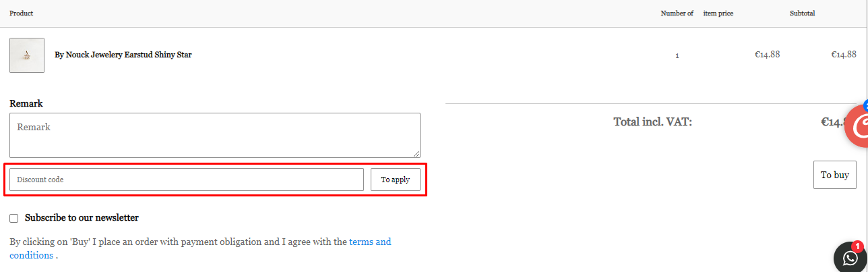Click the Product column header
The height and width of the screenshot is (272, 868).
[22, 13]
